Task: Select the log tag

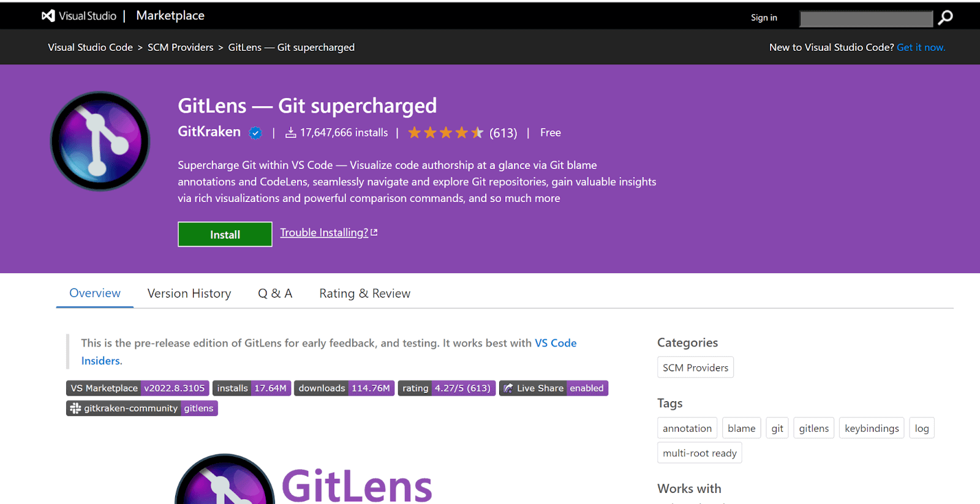Action: click(922, 428)
